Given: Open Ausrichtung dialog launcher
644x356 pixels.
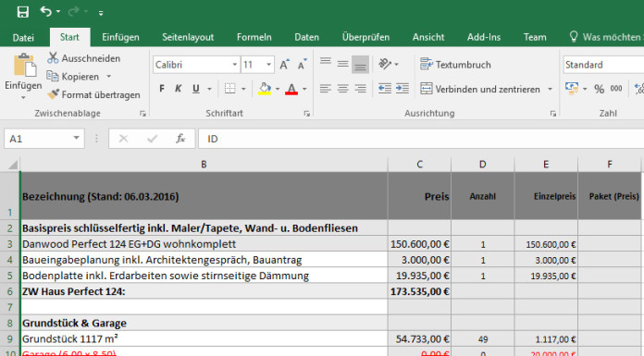Looking at the screenshot, I should (x=553, y=114).
